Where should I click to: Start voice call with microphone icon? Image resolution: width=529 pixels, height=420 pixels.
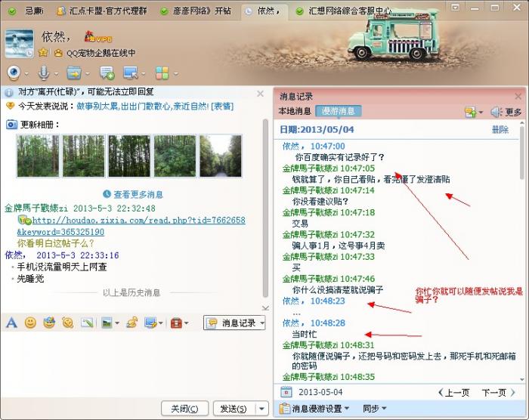click(x=44, y=73)
